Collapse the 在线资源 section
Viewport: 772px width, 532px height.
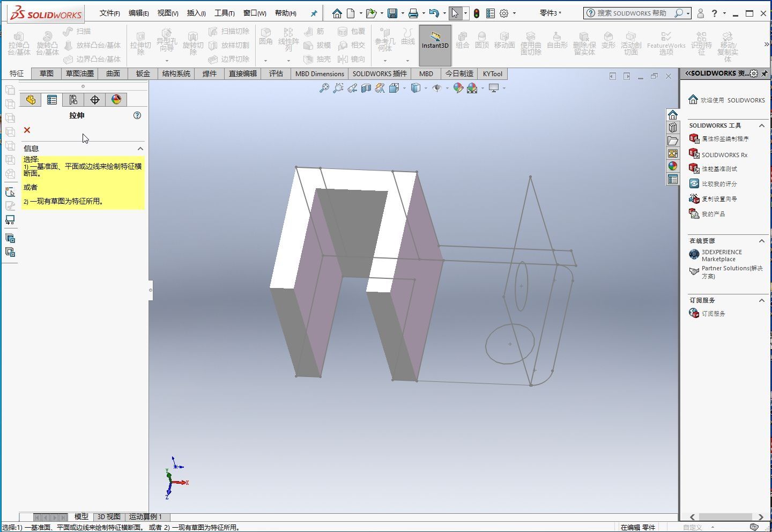pyautogui.click(x=761, y=241)
